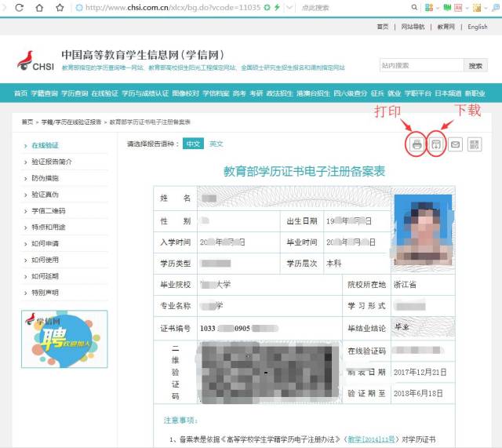Open 在线验证 in the teal navigation bar
The width and height of the screenshot is (502, 448).
coord(104,93)
